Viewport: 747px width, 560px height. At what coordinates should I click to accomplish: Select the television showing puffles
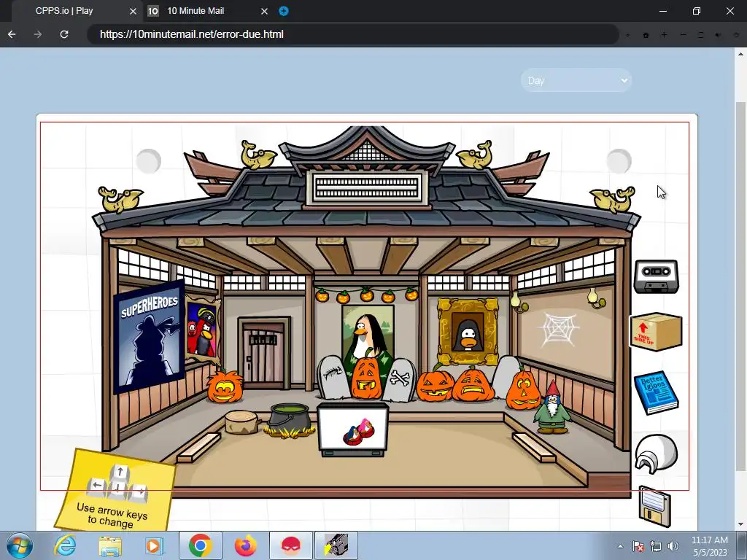tap(353, 429)
